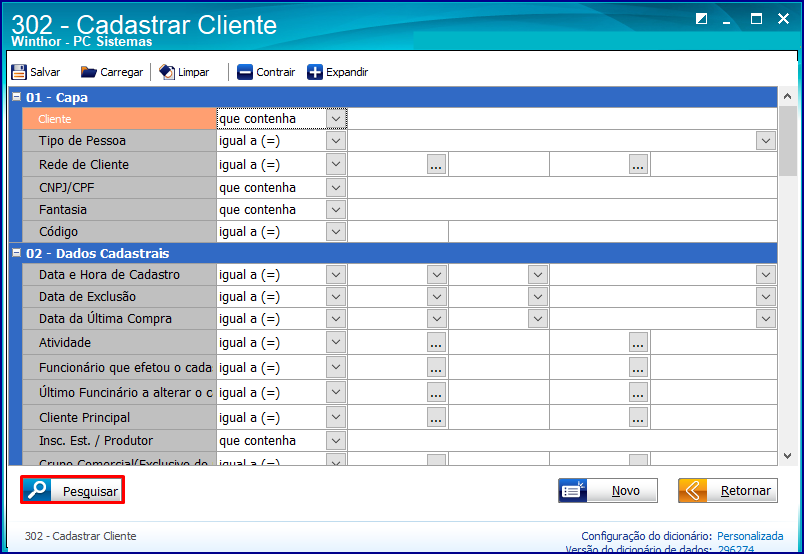Viewport: 804px width, 554px height.
Task: Click the Pesquisar button label
Action: (90, 491)
